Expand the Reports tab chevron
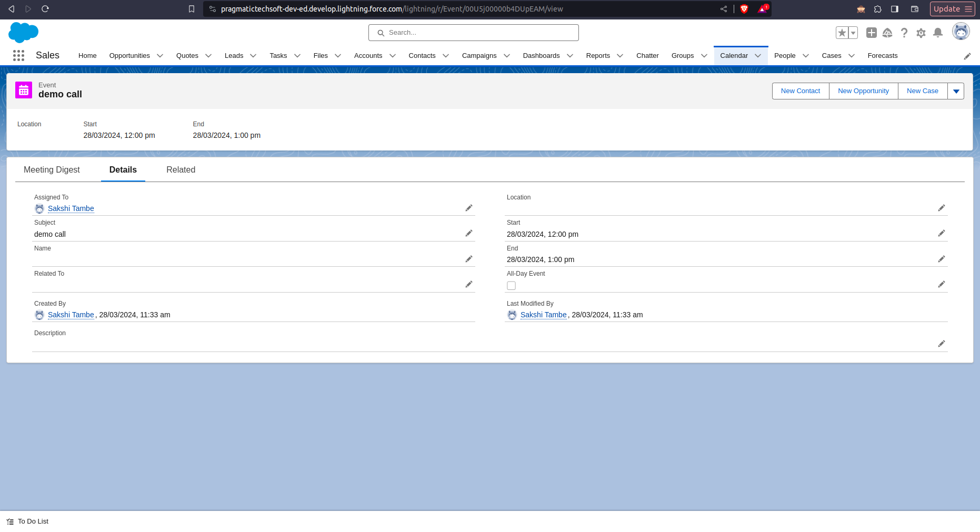The height and width of the screenshot is (532, 980). point(620,56)
